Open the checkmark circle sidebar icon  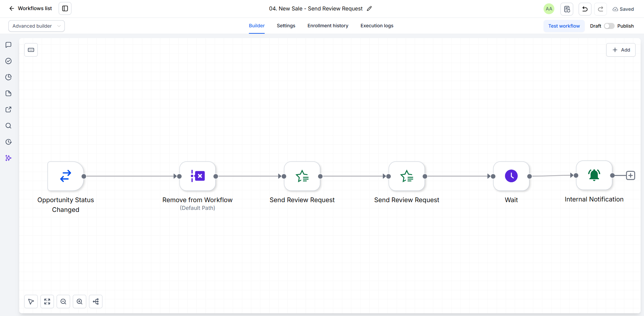click(9, 61)
